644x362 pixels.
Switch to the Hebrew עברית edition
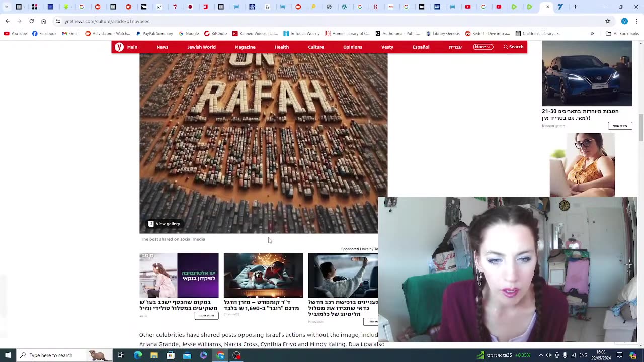point(455,47)
